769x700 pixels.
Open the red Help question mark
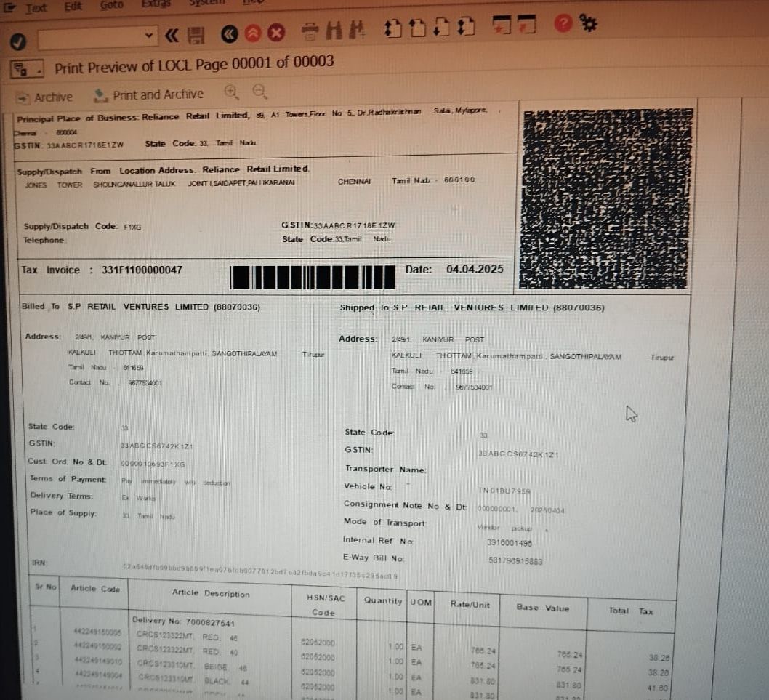coord(563,24)
